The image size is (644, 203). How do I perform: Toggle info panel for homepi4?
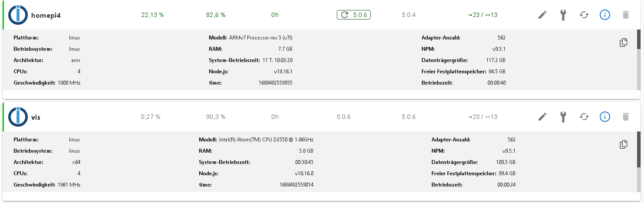pos(605,15)
